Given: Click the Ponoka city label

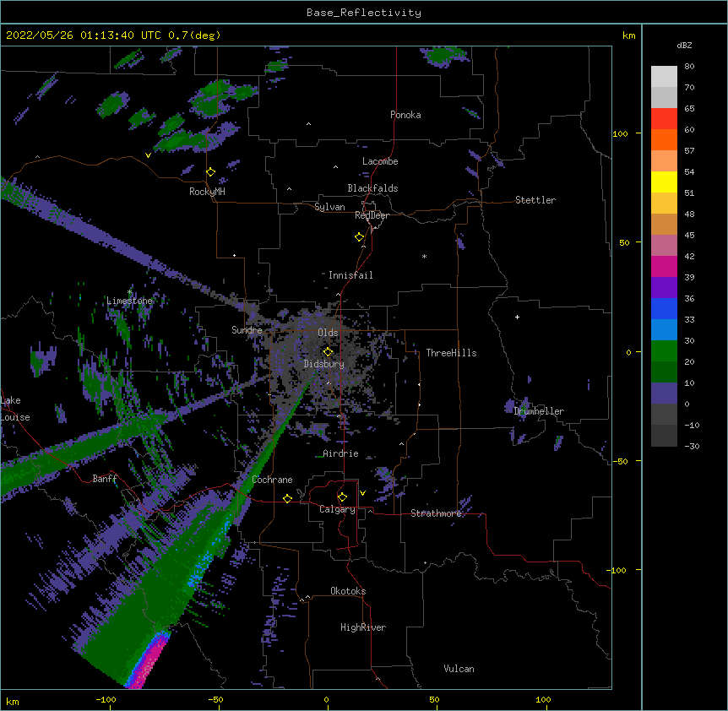Looking at the screenshot, I should pyautogui.click(x=405, y=115).
